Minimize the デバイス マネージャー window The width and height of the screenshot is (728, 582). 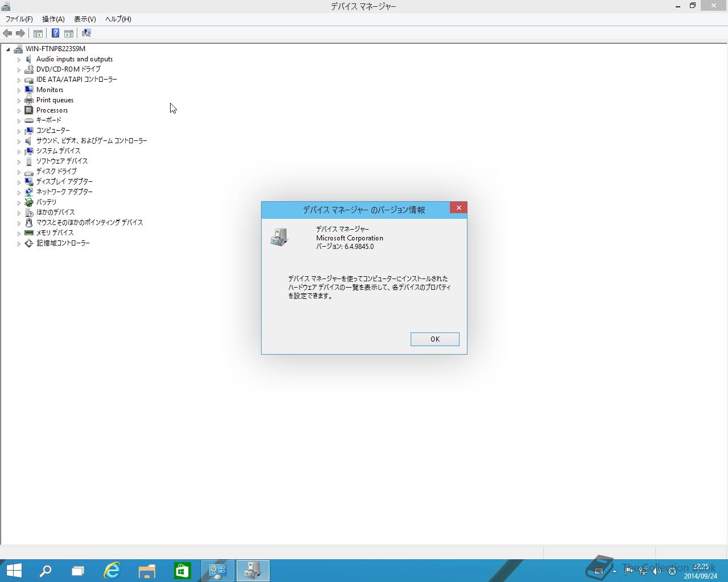[678, 6]
